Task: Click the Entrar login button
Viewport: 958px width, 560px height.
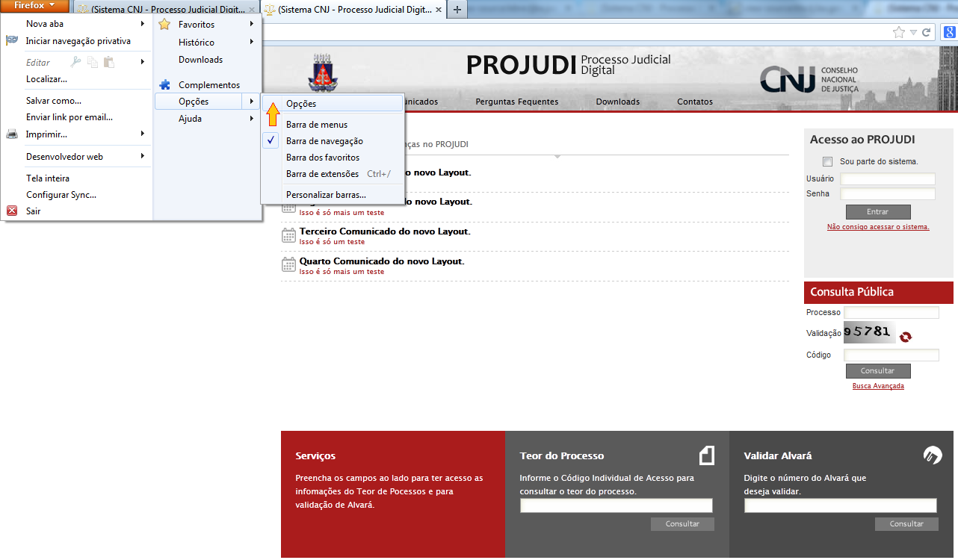Action: (x=878, y=212)
